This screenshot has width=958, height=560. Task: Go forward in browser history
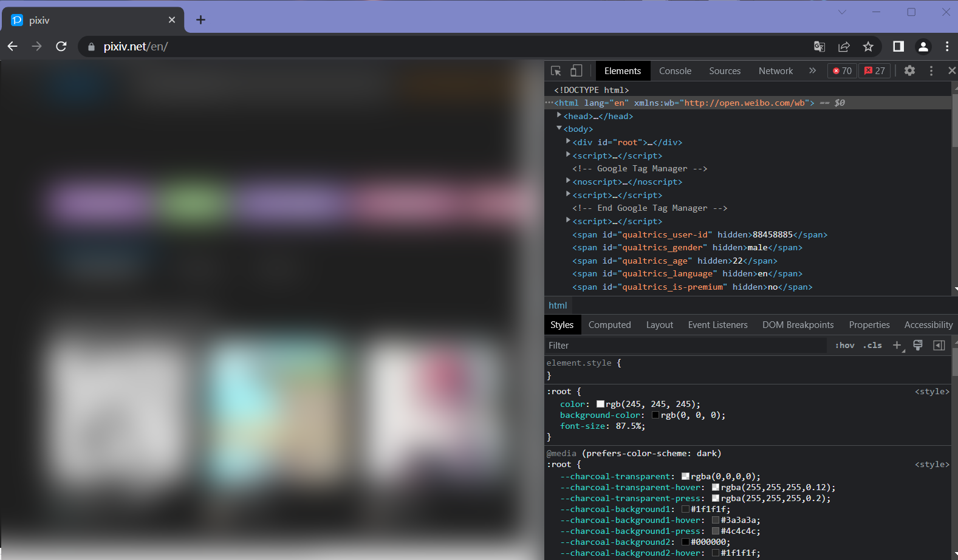pos(36,46)
